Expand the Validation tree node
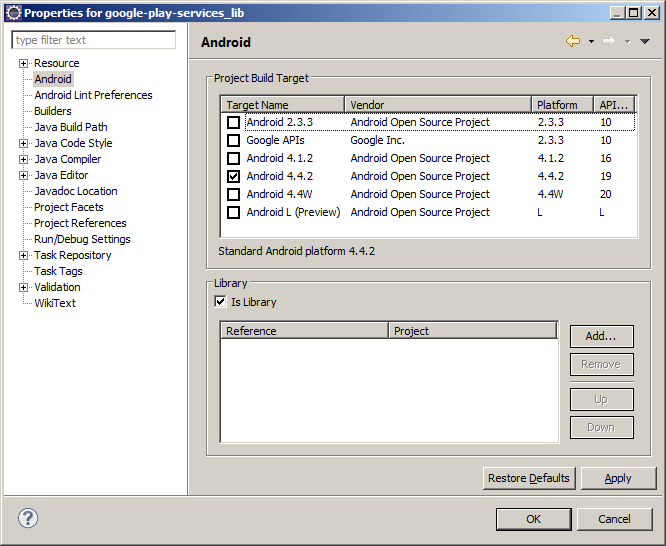The width and height of the screenshot is (666, 546). click(23, 287)
